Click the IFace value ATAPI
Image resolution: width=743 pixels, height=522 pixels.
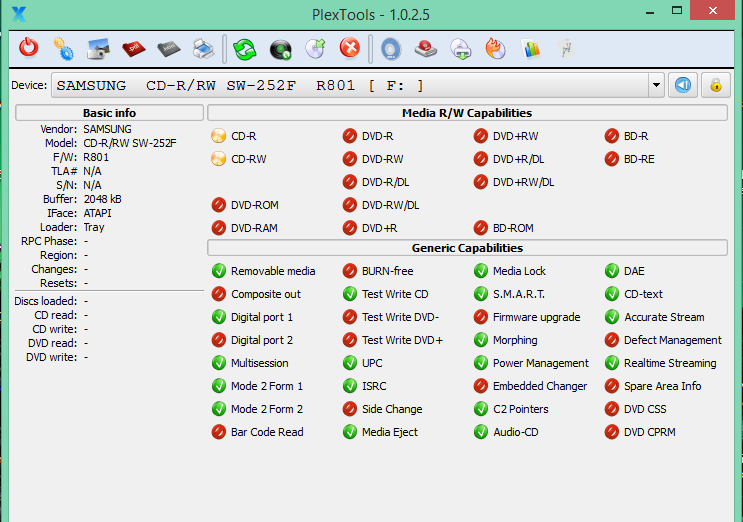(98, 213)
